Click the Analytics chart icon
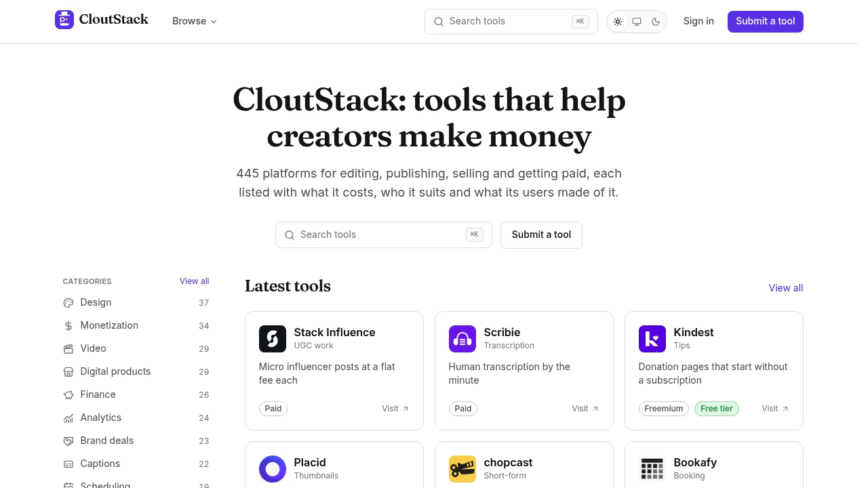The image size is (868, 488). click(68, 418)
